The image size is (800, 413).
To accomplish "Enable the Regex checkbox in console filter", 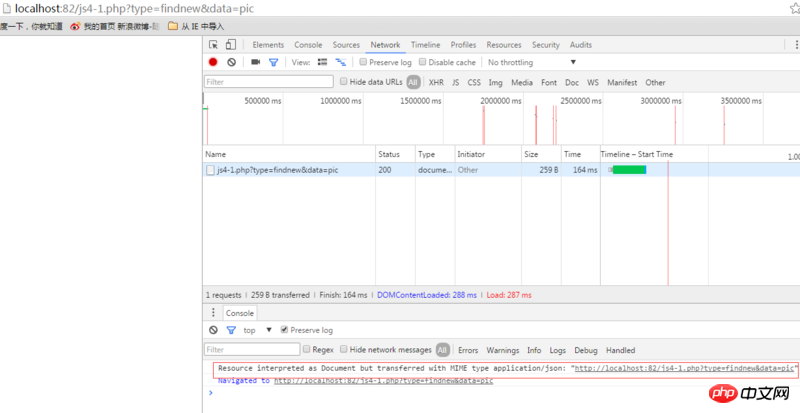I will point(307,350).
